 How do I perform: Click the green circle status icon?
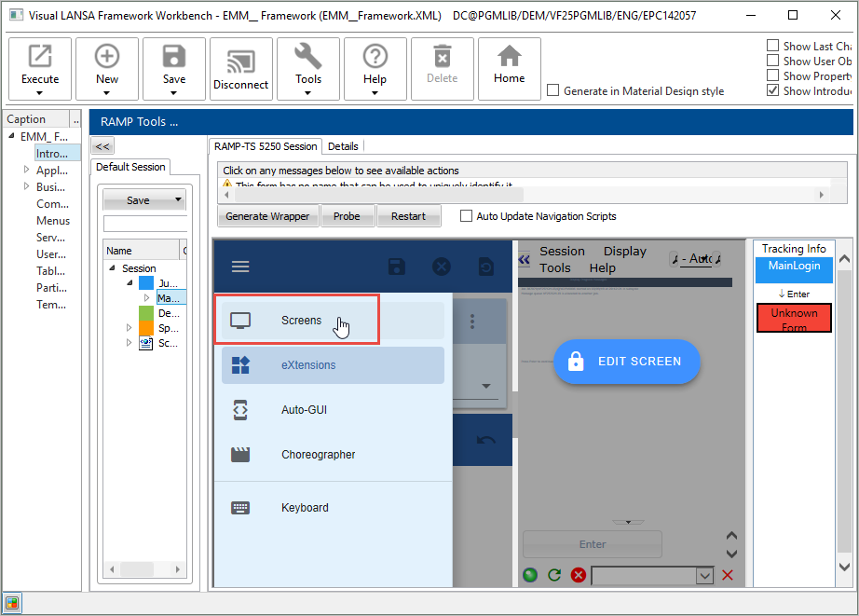pyautogui.click(x=530, y=575)
